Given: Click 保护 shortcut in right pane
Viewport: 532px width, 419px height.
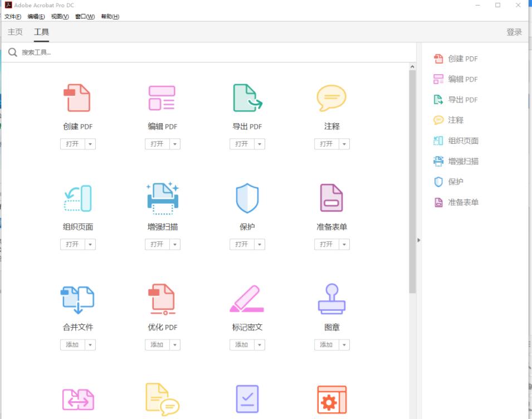Looking at the screenshot, I should click(x=448, y=182).
